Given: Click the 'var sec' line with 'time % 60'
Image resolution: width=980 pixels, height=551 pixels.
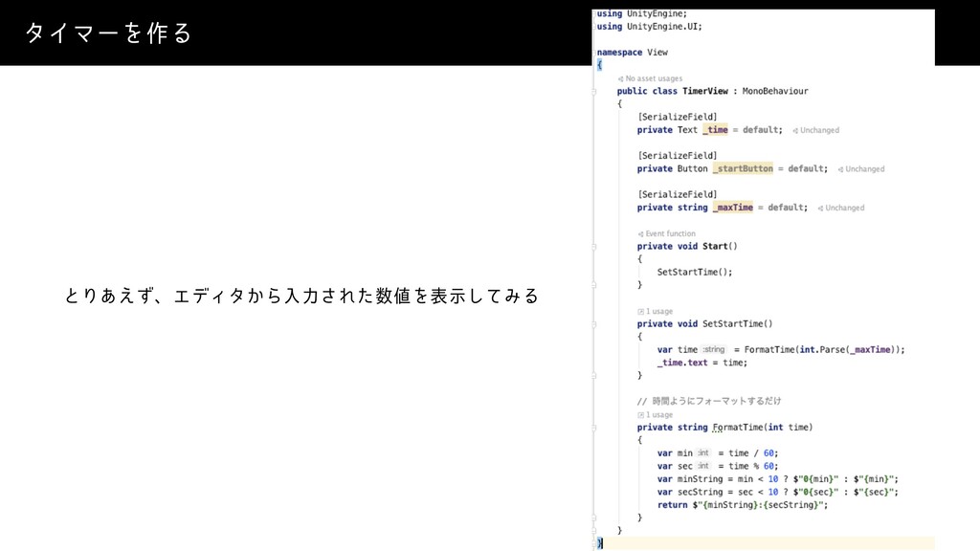Looking at the screenshot, I should click(x=718, y=466).
